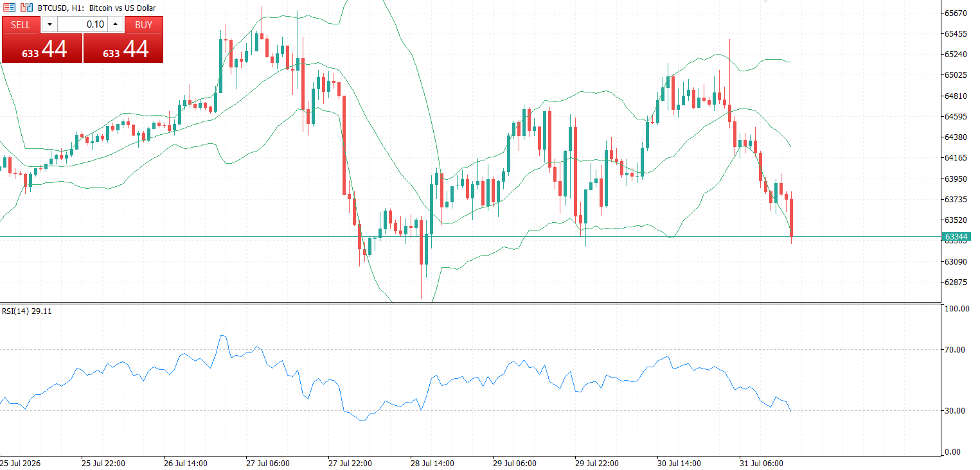The image size is (980, 470).
Task: Click the chart title "BTCUSD, H1: Bitcoin vs US Dollar"
Action: click(96, 8)
